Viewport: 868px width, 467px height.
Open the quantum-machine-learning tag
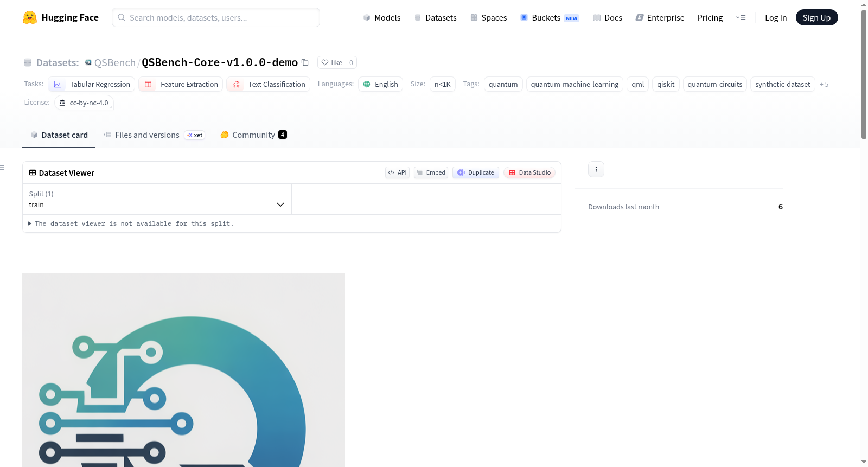[x=575, y=84]
